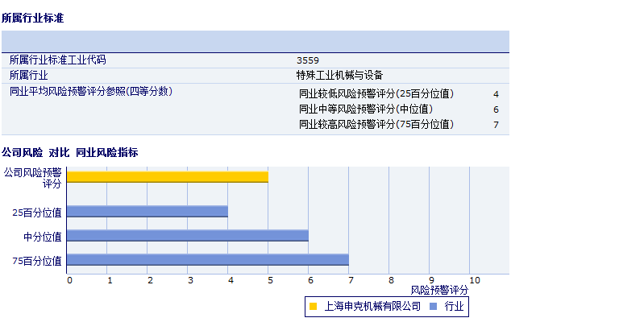Viewport: 644px width, 322px height.
Task: Click the 上海申克机械有限公司 legend label
Action: click(x=372, y=307)
